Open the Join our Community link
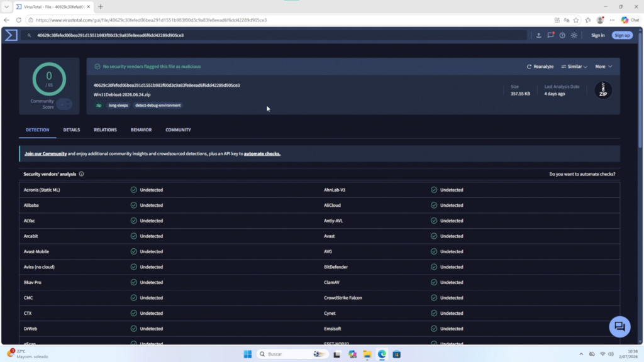 coord(45,153)
